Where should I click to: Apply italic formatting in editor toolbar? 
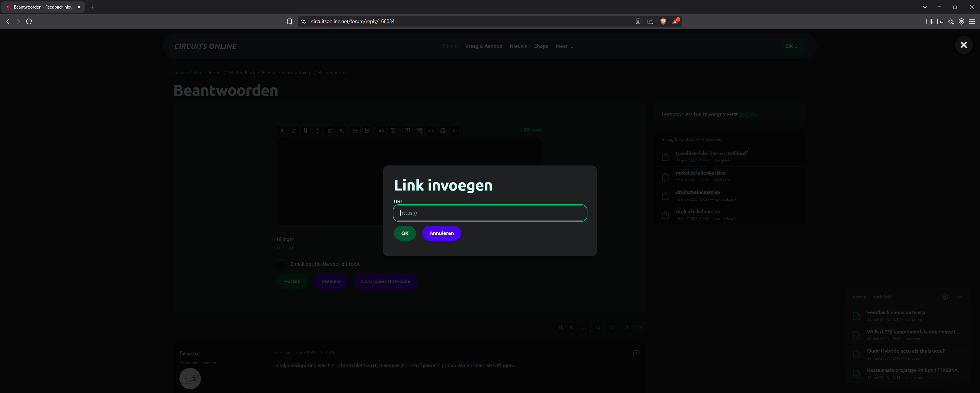(x=294, y=130)
